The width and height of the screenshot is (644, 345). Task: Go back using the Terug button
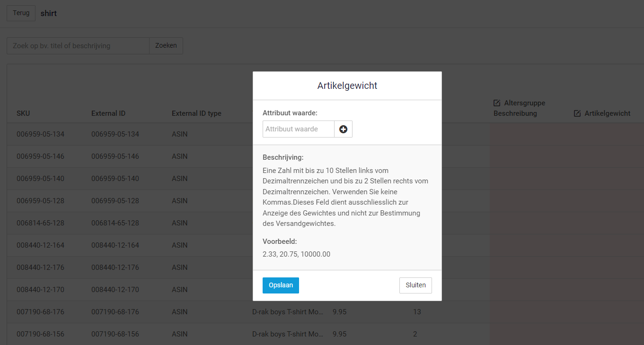tap(21, 13)
